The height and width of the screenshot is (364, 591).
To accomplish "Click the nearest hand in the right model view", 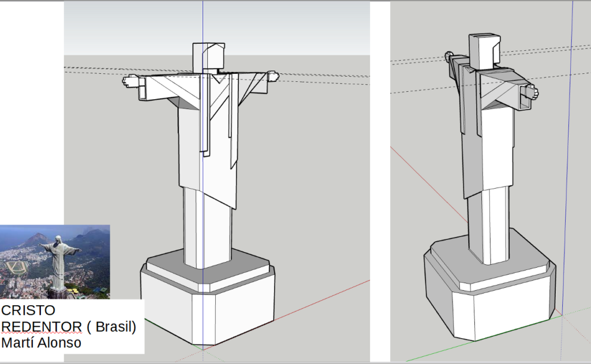I will pyautogui.click(x=529, y=92).
